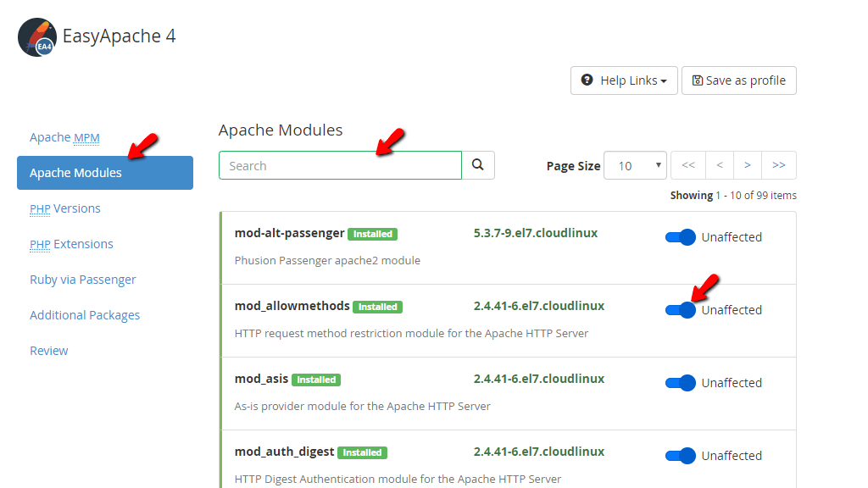Click the HTTP Digest Authentication description
This screenshot has width=868, height=488.
click(x=398, y=480)
